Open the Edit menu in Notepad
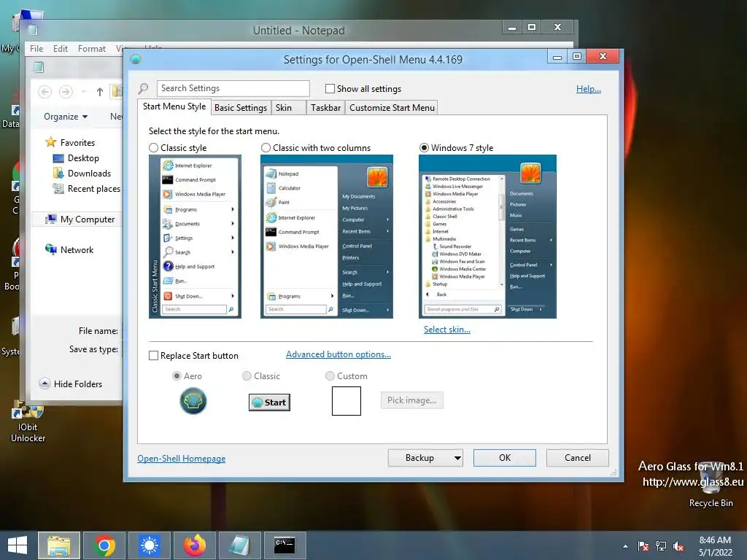The width and height of the screenshot is (747, 560). (61, 49)
